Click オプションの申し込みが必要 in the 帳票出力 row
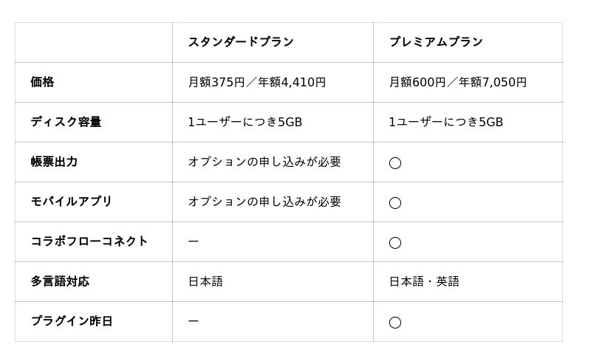Image resolution: width=591 pixels, height=364 pixels. 264,162
